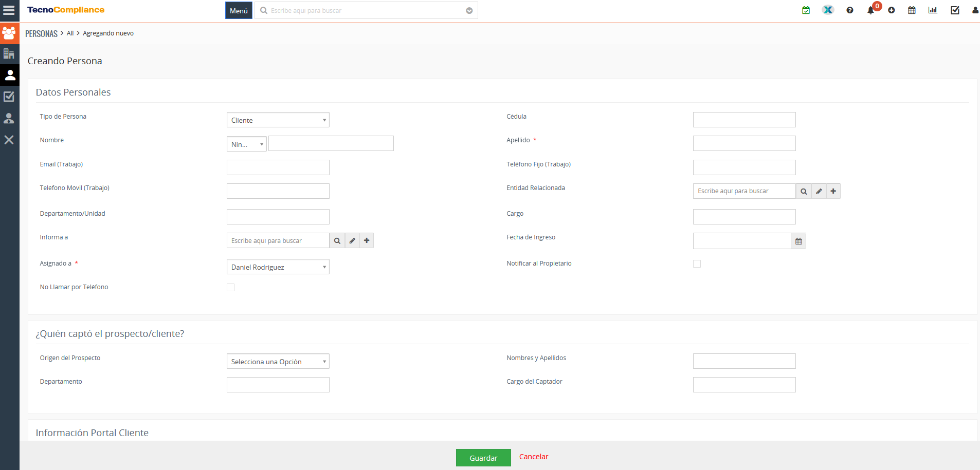
Task: Add new Entidad Relacionada with the plus button
Action: 833,191
